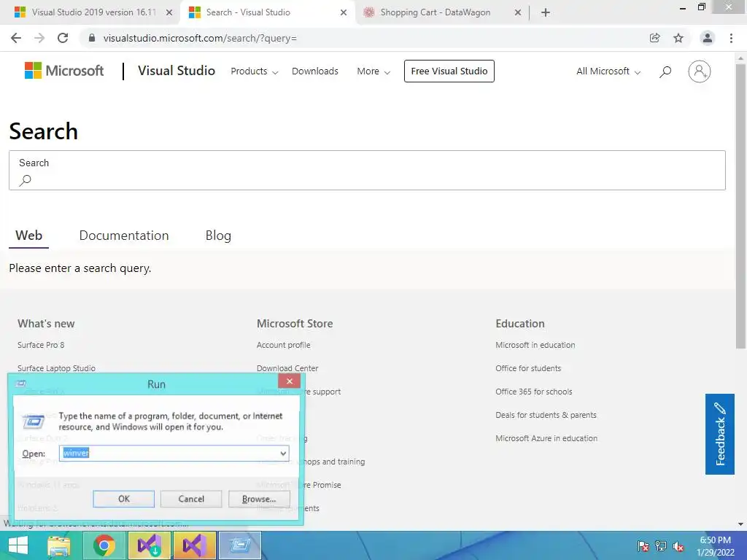747x560 pixels.
Task: Click the Free Visual Studio button
Action: [x=449, y=71]
